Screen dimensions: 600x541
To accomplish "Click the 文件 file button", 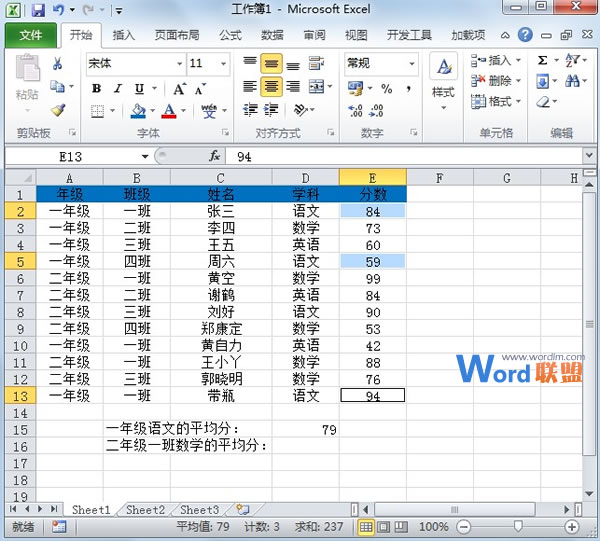I will [31, 35].
